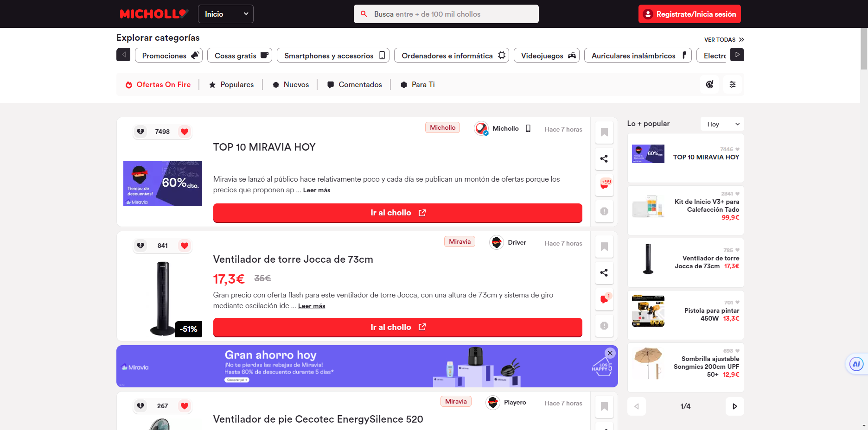Share the Jocca tower fan deal
868x430 pixels.
(604, 272)
